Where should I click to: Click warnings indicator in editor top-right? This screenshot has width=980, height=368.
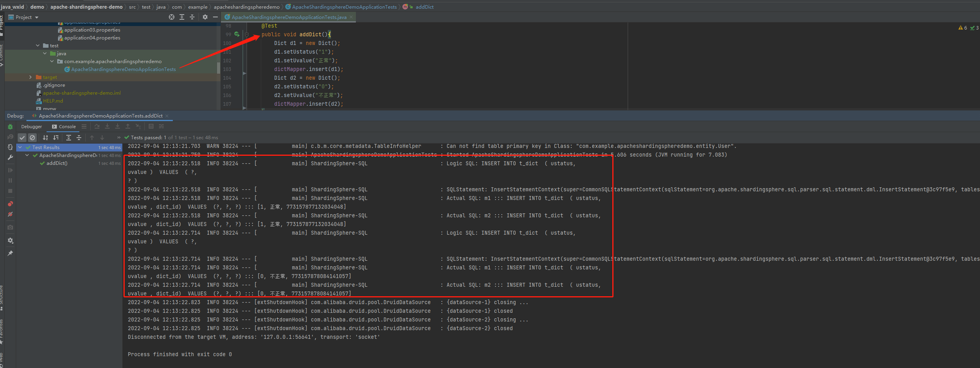click(x=963, y=28)
